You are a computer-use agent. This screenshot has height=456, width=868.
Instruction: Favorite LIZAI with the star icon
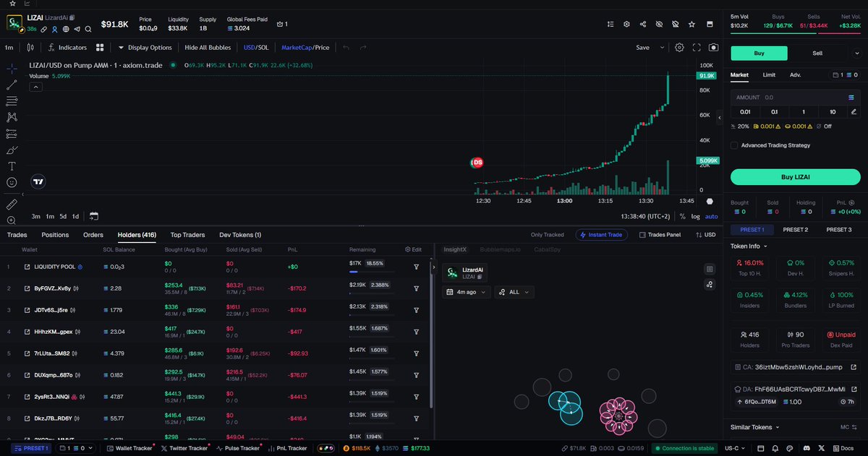click(692, 24)
